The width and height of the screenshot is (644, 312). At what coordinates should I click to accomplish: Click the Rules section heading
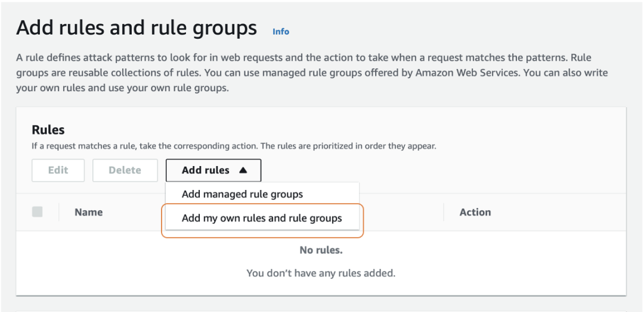tap(48, 130)
